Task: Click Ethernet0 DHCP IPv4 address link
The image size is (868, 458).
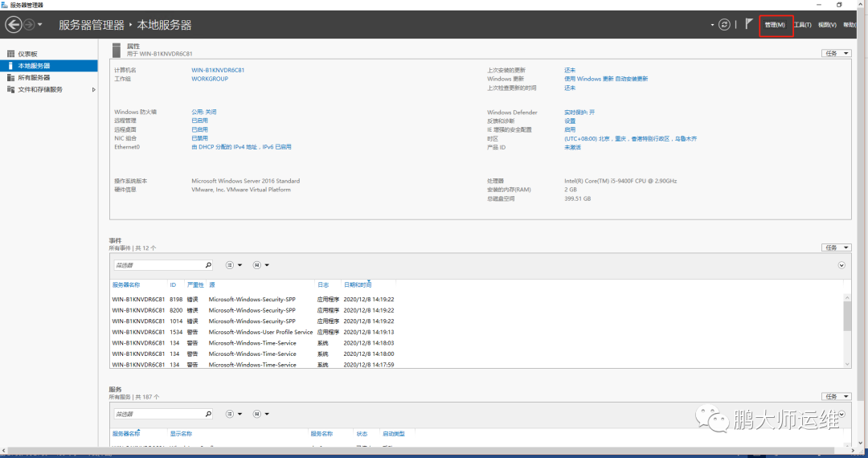Action: coord(241,147)
